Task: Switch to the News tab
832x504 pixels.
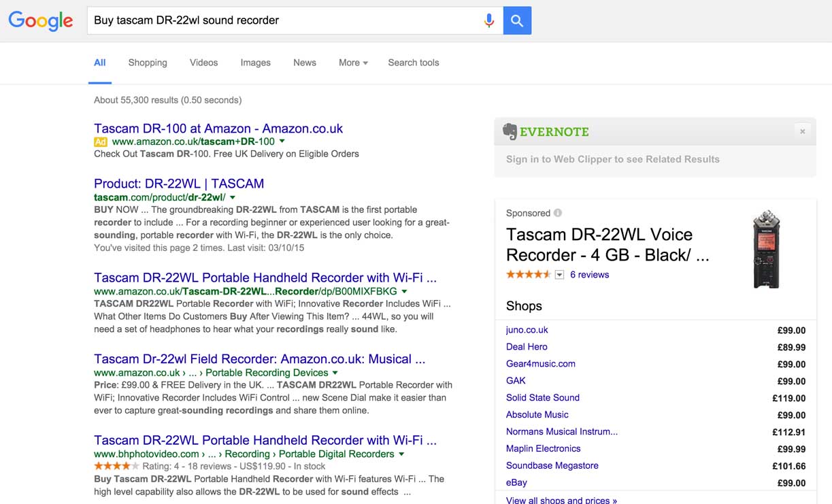Action: pyautogui.click(x=305, y=63)
